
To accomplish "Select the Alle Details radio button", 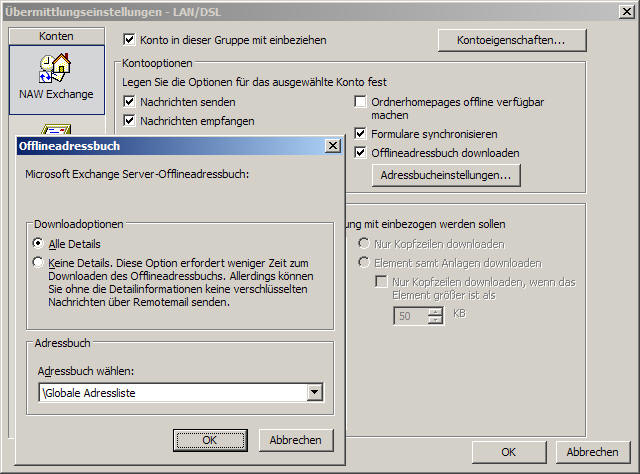I will click(x=38, y=243).
